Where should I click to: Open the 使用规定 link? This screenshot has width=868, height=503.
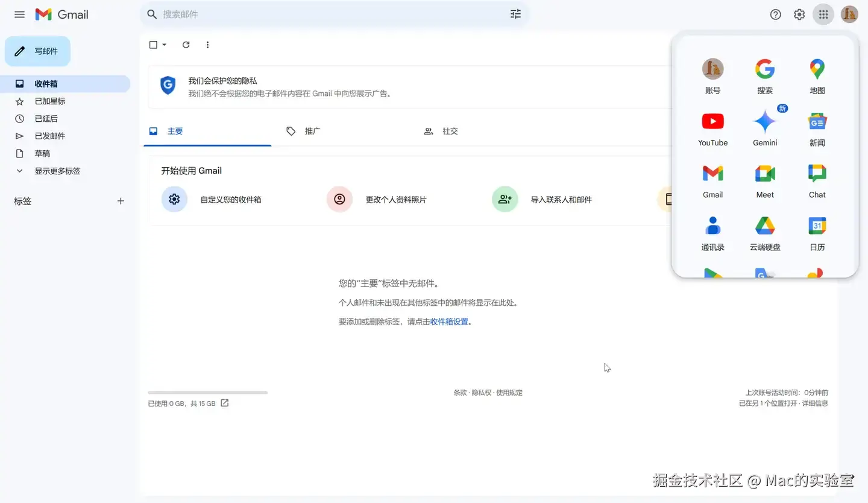[509, 393]
